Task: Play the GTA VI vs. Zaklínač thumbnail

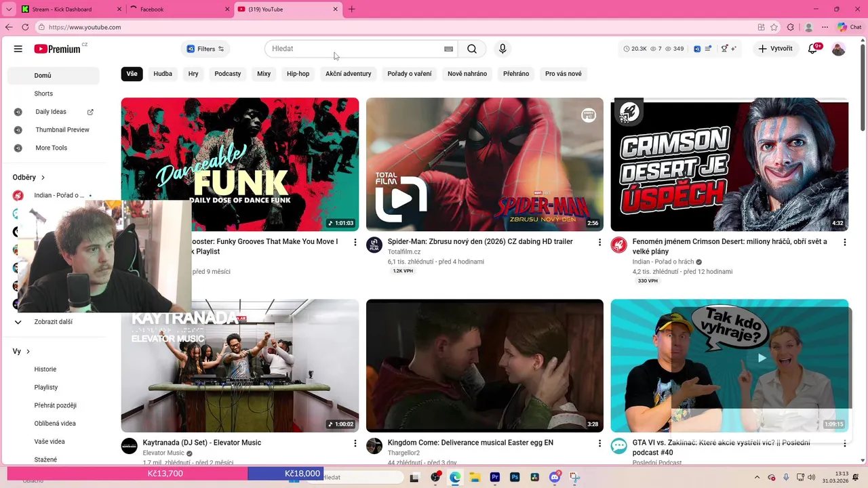Action: point(730,366)
